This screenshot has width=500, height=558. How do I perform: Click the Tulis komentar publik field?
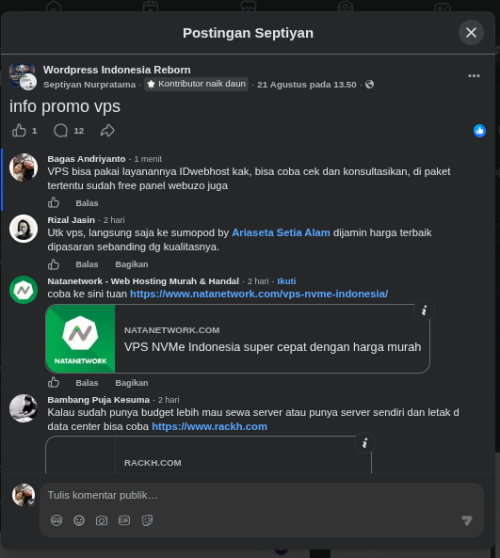coord(262,495)
